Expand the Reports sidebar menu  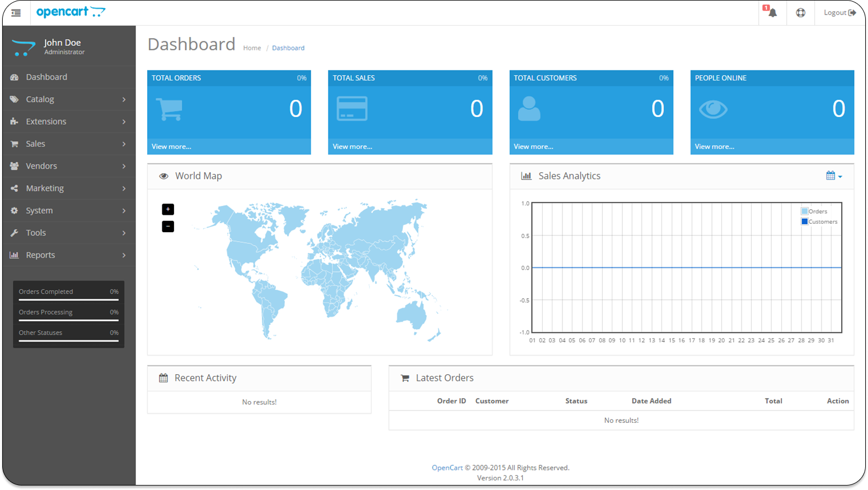click(69, 255)
